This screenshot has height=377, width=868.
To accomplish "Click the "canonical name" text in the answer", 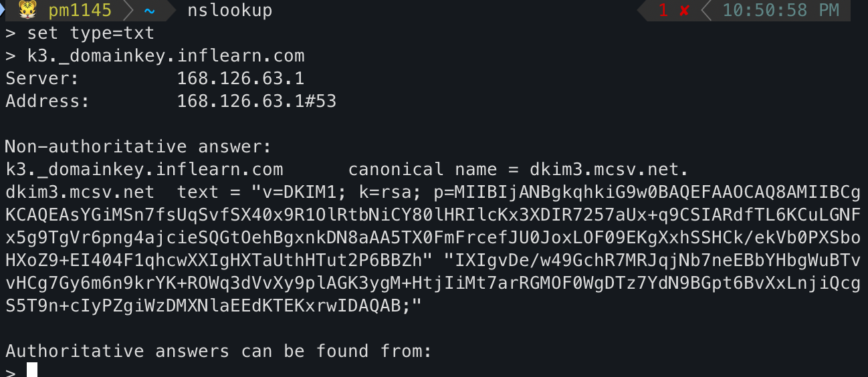I will coord(396,169).
